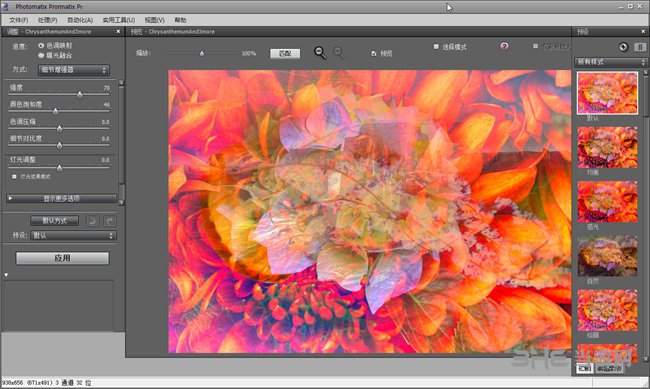Open the 自动化(A) menu
Viewport: 650px width, 389px height.
coord(80,20)
